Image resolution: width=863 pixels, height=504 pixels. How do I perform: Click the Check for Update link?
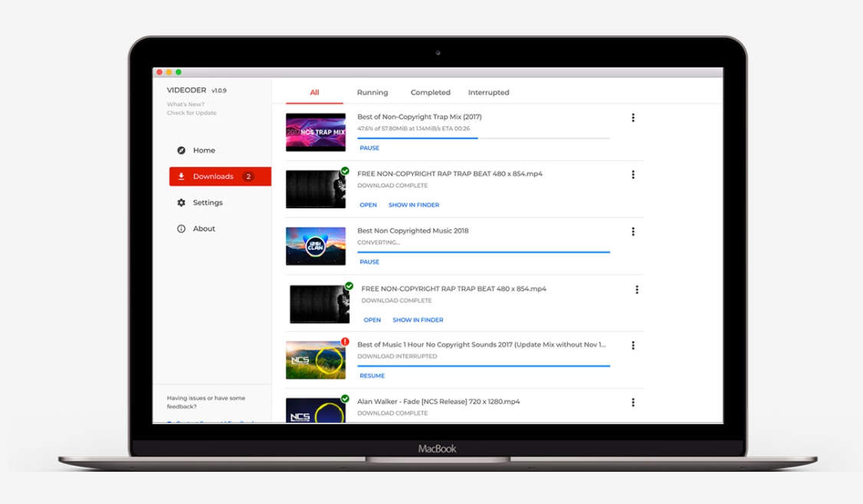pos(192,113)
